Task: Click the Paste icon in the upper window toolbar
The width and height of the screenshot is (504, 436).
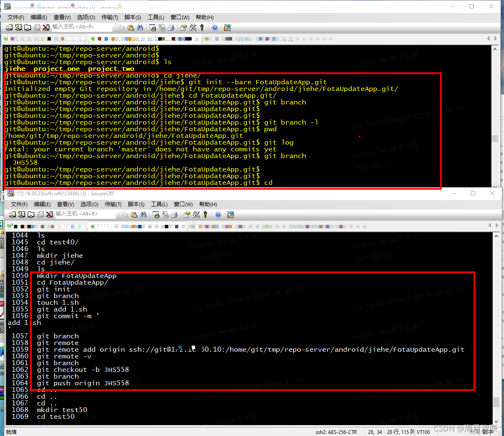Action: click(131, 28)
